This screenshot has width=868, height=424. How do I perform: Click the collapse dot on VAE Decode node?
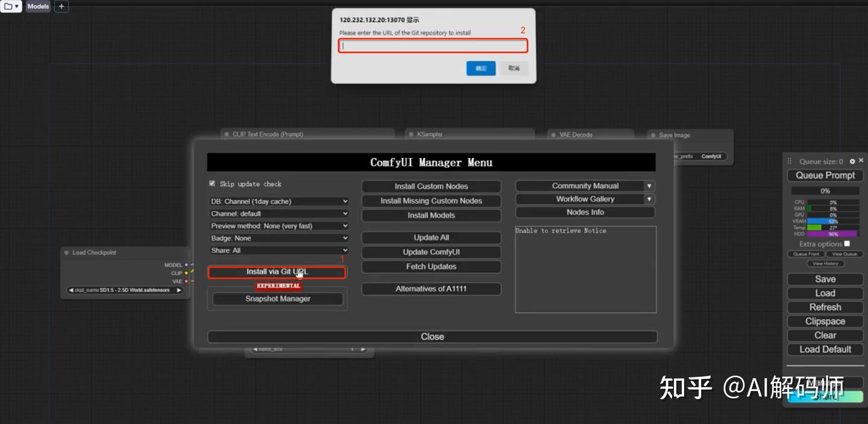(554, 134)
